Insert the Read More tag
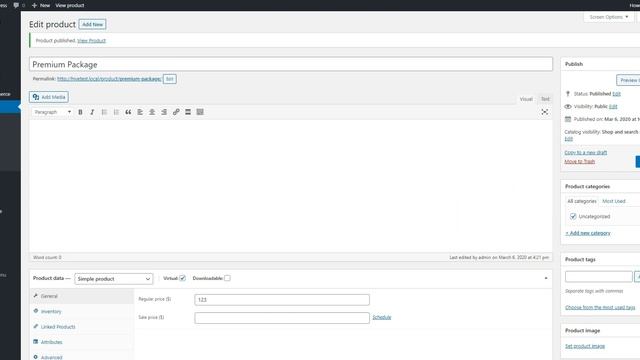 click(188, 112)
